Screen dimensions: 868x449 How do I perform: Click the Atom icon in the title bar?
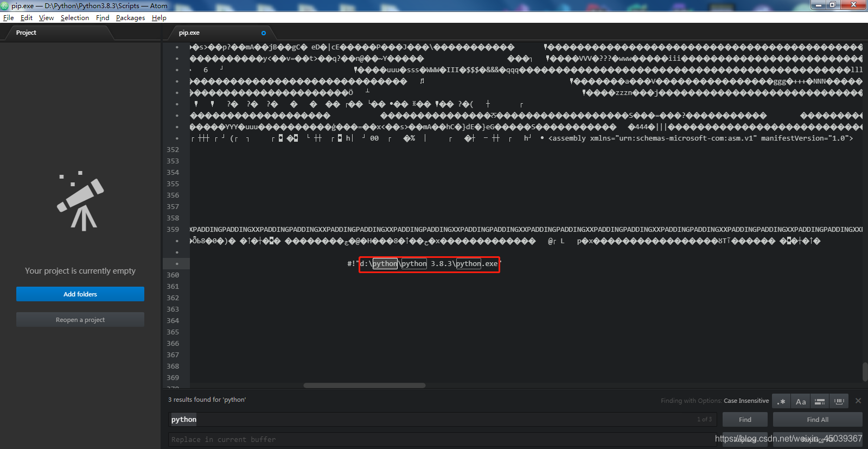[4, 5]
